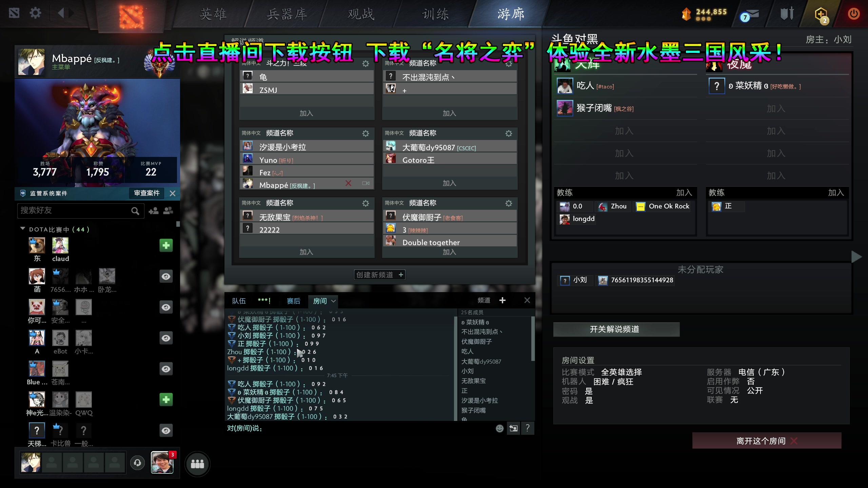Watch 菡's game with eye icon

(166, 277)
